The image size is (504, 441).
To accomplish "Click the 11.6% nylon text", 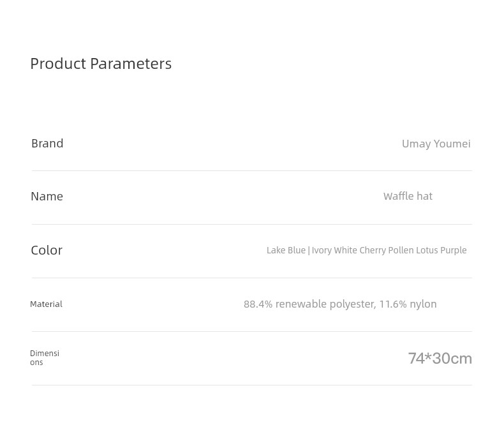I will (x=408, y=304).
